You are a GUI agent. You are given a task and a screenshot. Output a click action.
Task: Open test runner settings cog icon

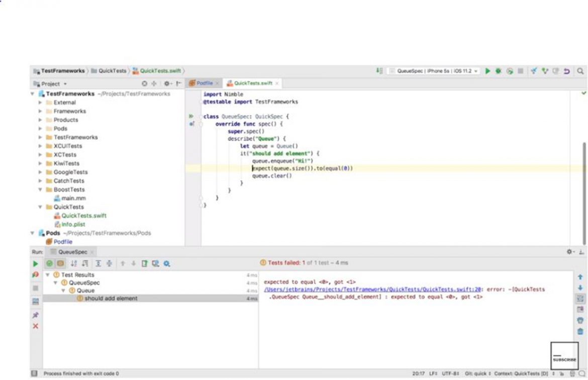coord(167,263)
